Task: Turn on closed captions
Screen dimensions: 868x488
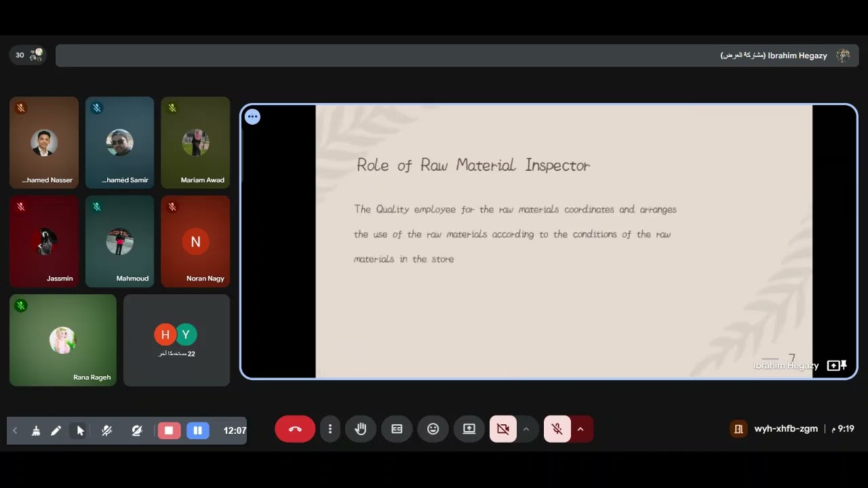Action: pos(397,429)
